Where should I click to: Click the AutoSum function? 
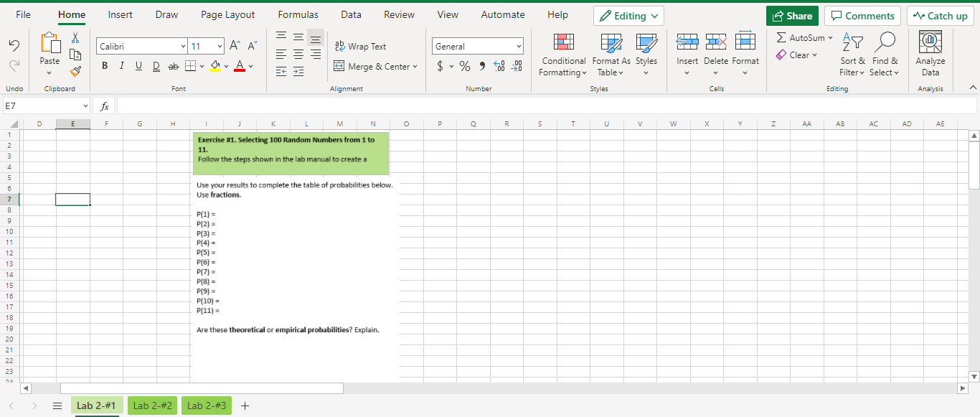click(x=801, y=38)
